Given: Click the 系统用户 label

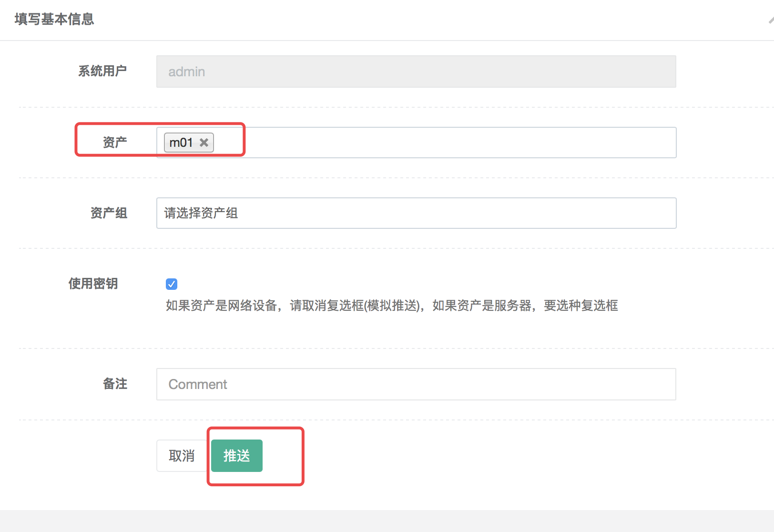Looking at the screenshot, I should (x=102, y=71).
